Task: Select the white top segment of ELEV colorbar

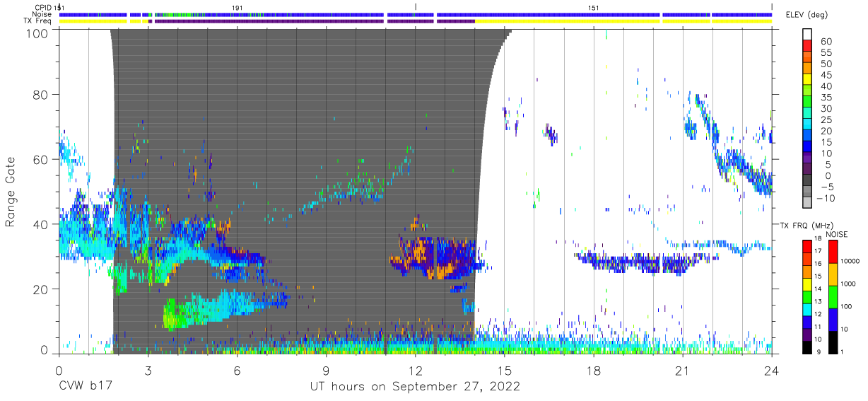Action: pos(808,35)
